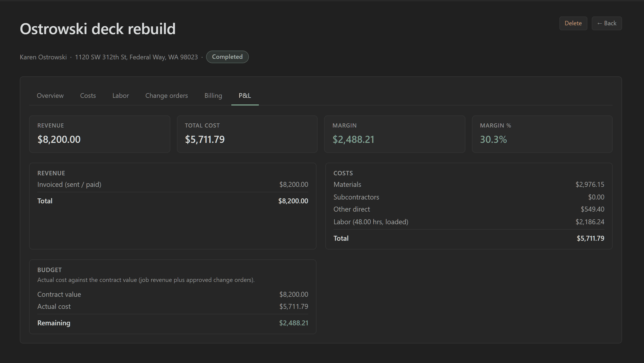This screenshot has width=644, height=363.
Task: Select the Remaining row label
Action: click(54, 323)
